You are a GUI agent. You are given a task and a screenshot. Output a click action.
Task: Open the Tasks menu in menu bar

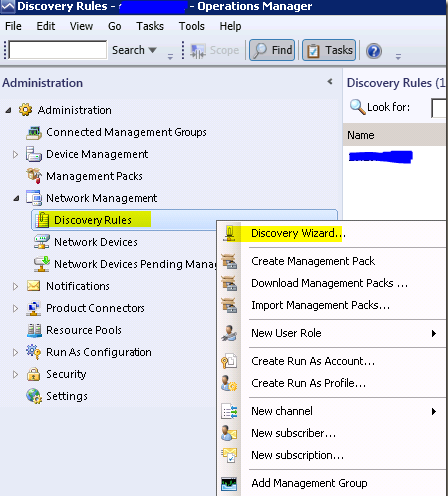pos(150,26)
